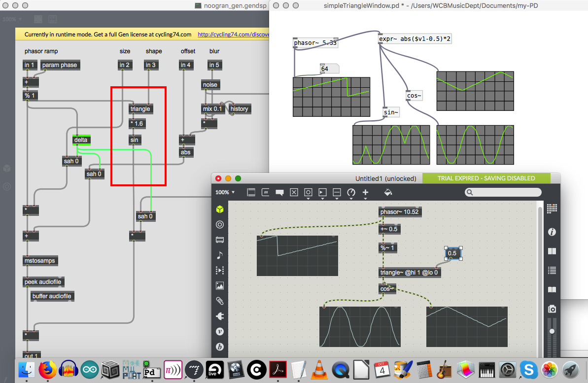The height and width of the screenshot is (383, 588).
Task: Open the camera snapshots panel in Max
Action: [552, 309]
